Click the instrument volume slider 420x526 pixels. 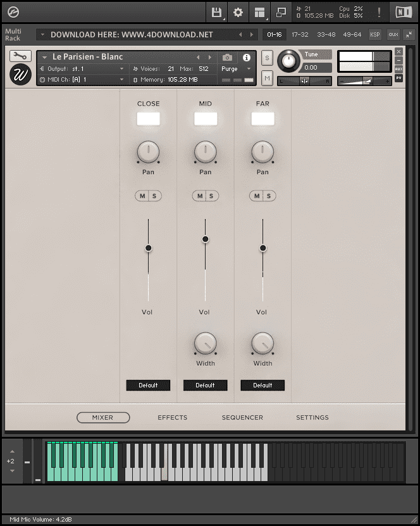click(x=365, y=81)
